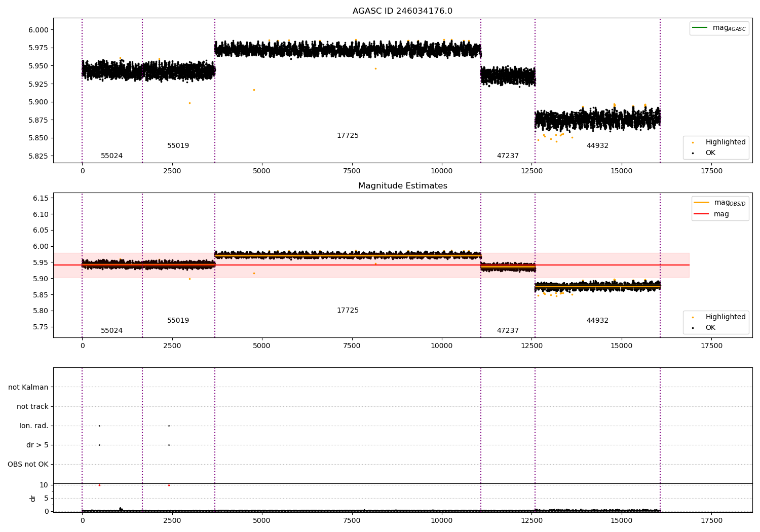Screen dimensions: 760x532
Task: Click label 47237 in Magnitude Estimates plot
Action: (508, 331)
